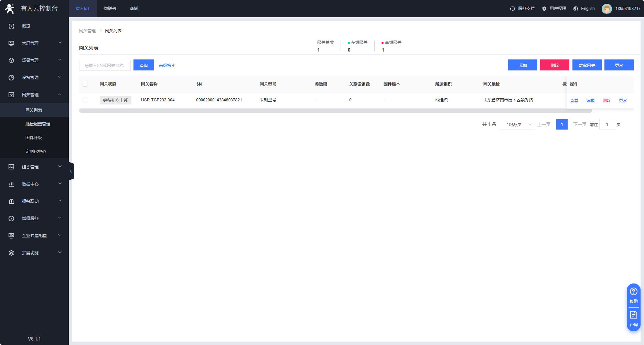Click the 概览 overview icon in sidebar
644x345 pixels.
pyautogui.click(x=11, y=26)
